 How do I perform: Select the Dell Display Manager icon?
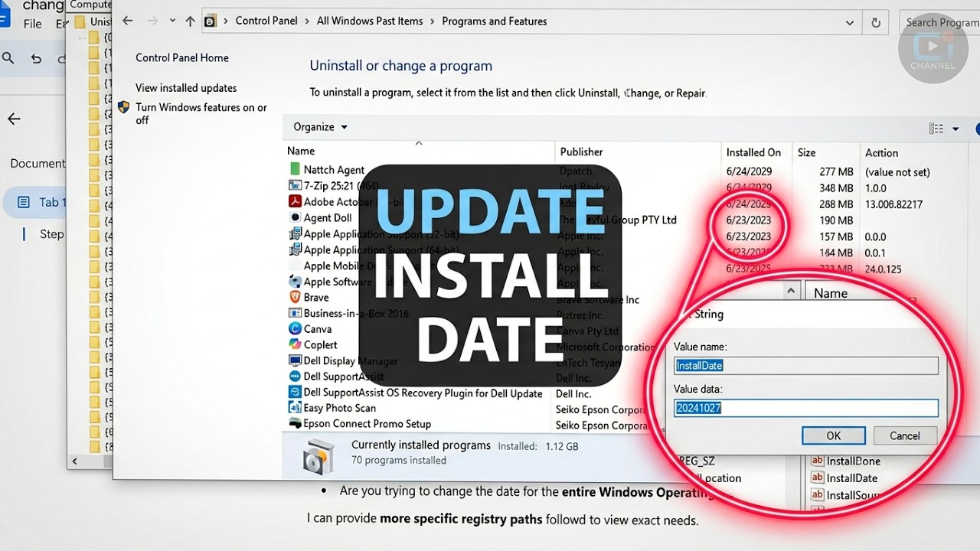295,360
